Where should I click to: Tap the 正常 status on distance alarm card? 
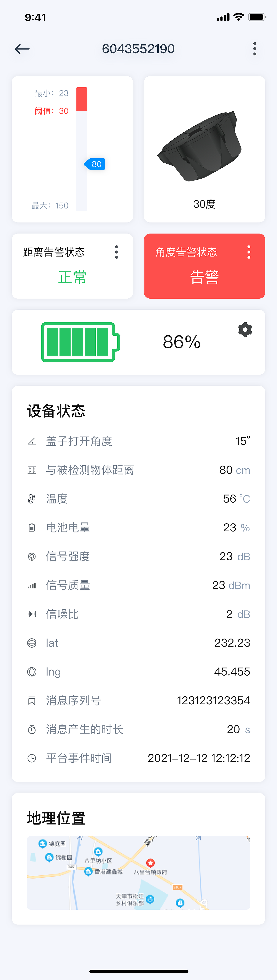click(72, 278)
